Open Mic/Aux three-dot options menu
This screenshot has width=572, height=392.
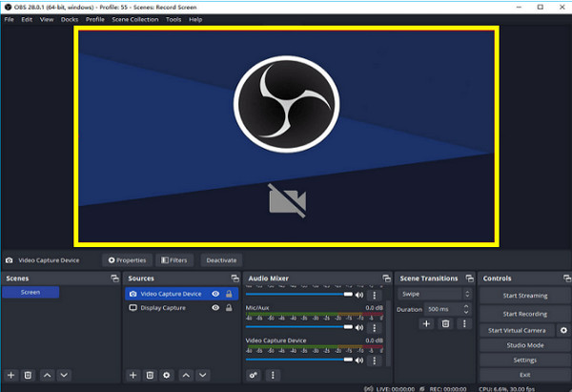click(375, 328)
